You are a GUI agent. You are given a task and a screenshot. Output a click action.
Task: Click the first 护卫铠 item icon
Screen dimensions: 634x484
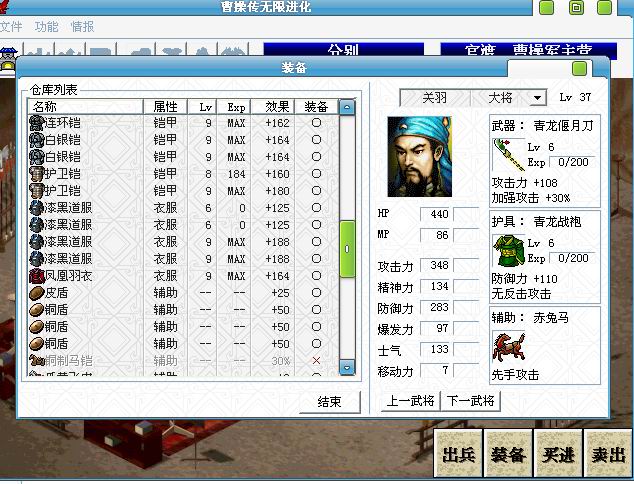point(37,174)
